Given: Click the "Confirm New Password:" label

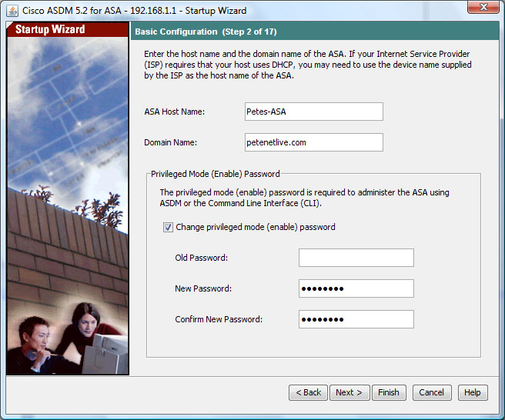Looking at the screenshot, I should (219, 319).
